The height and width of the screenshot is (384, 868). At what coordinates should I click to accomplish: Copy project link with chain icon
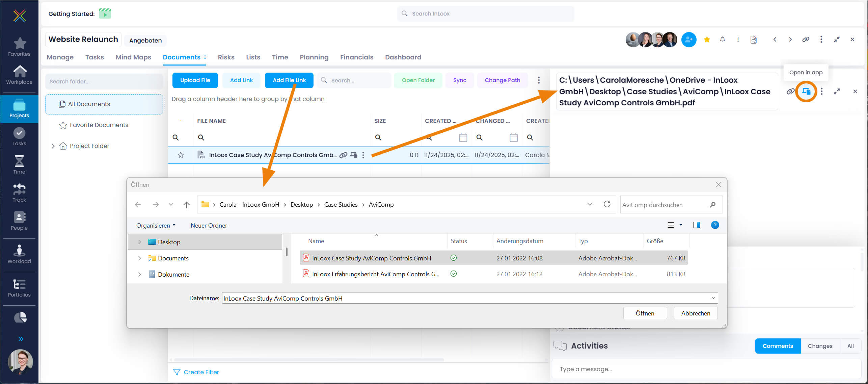(x=806, y=40)
